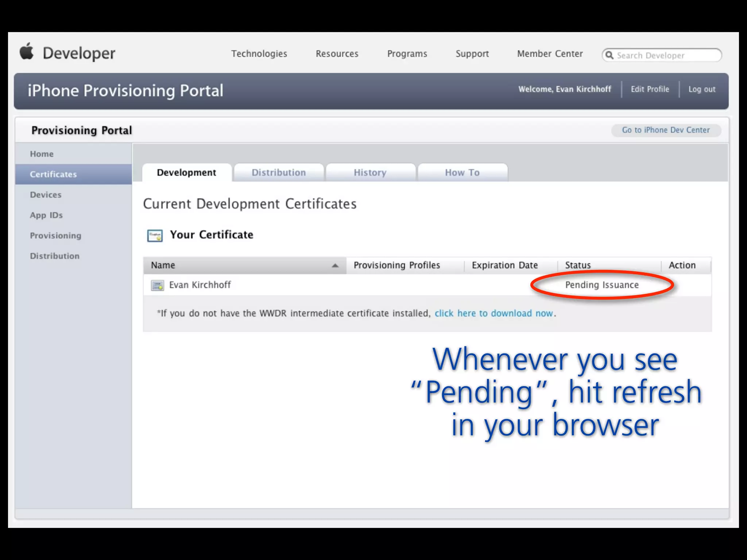Open App IDs in the sidebar
747x560 pixels.
pos(73,215)
